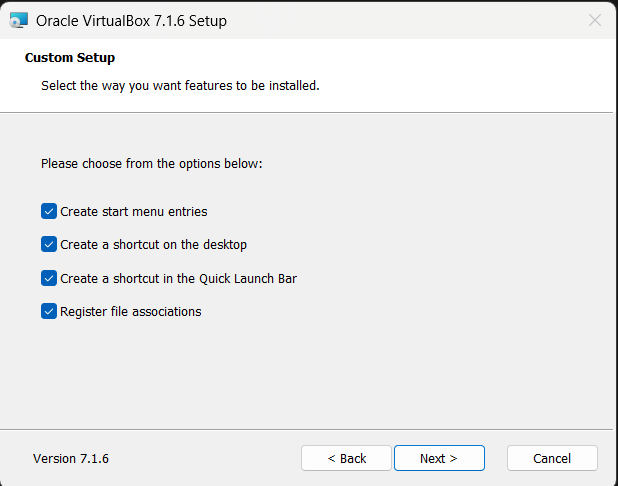Click the "Create a shortcut on the desktop" label
618x486 pixels.
(153, 244)
